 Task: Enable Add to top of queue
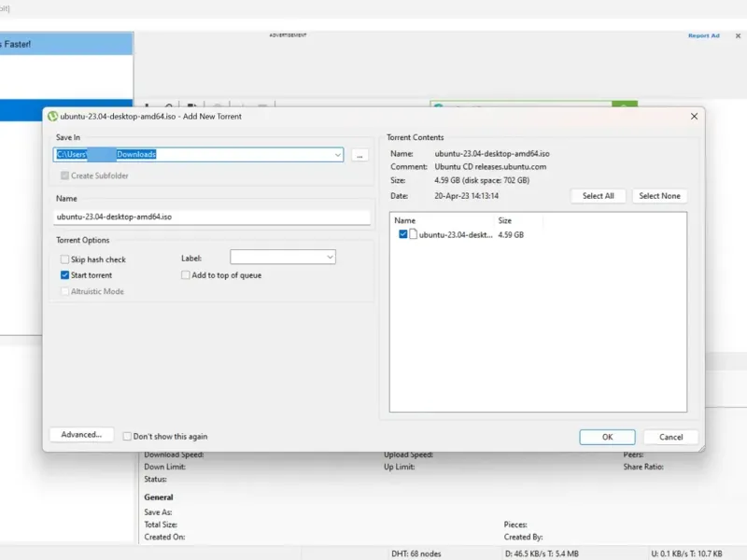click(185, 275)
